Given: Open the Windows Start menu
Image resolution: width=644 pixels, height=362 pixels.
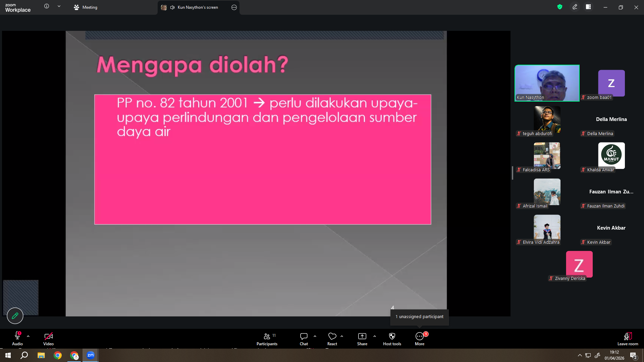Looking at the screenshot, I should click(8, 355).
